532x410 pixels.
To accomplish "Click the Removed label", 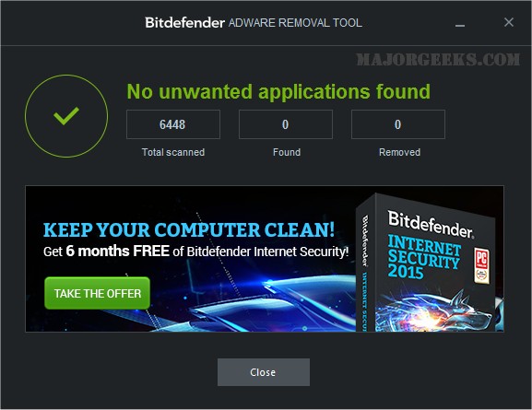I will (x=399, y=152).
